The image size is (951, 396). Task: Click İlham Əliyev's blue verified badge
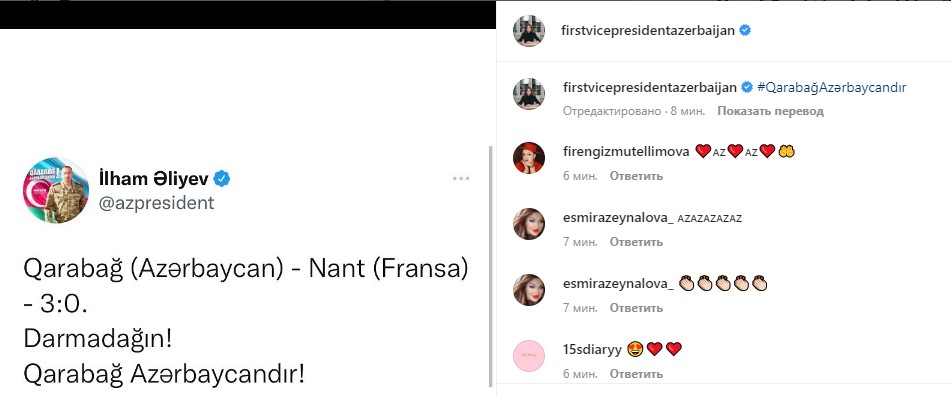(x=222, y=178)
